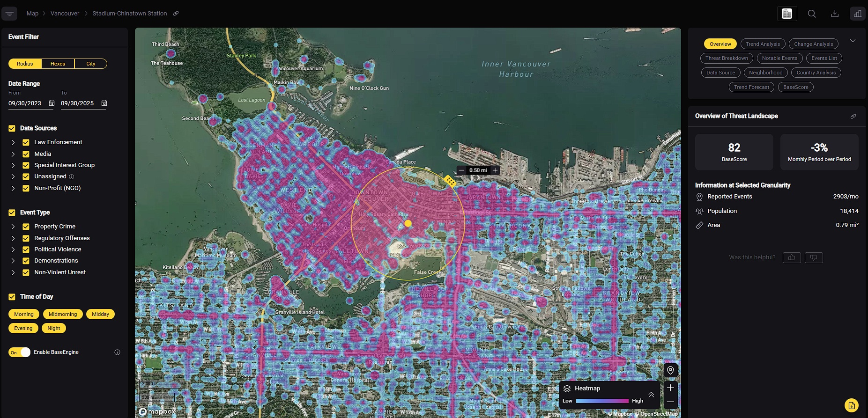Open the Notable Events tab

coord(779,58)
